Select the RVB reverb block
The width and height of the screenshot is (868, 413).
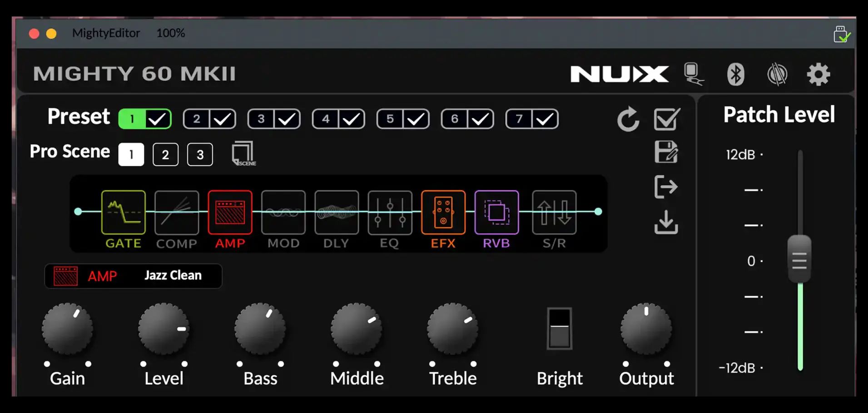[496, 212]
